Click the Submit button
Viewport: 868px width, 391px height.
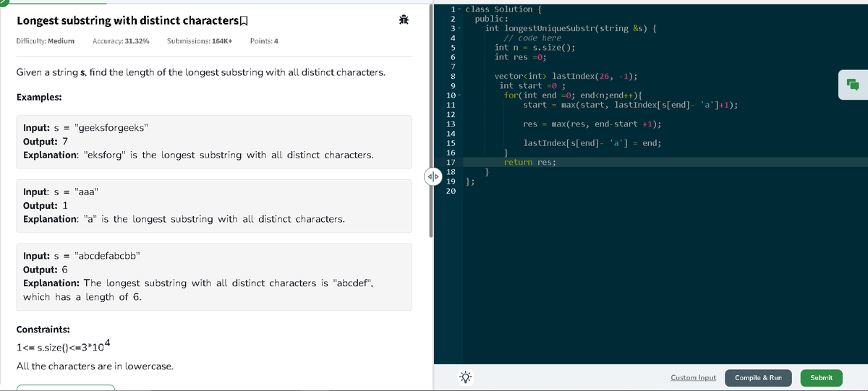pyautogui.click(x=821, y=378)
